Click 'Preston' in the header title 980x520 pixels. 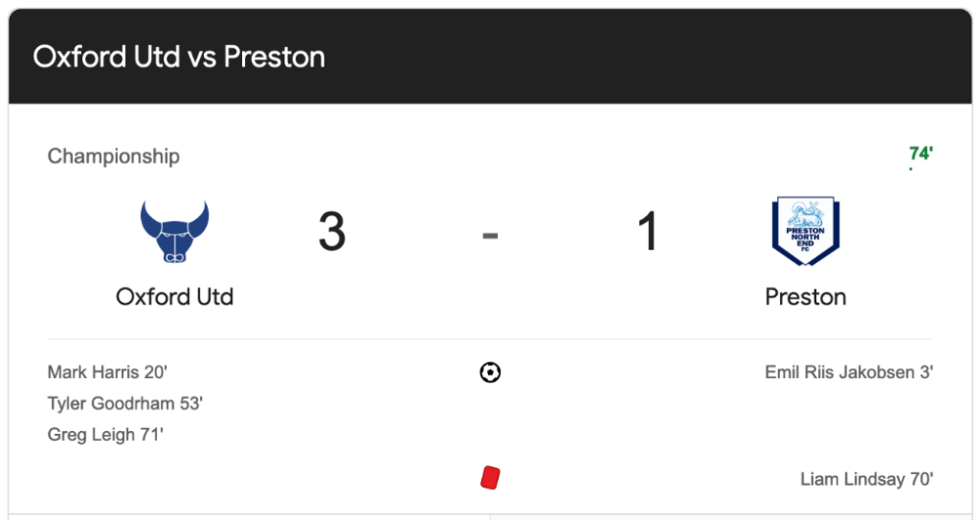coord(274,57)
